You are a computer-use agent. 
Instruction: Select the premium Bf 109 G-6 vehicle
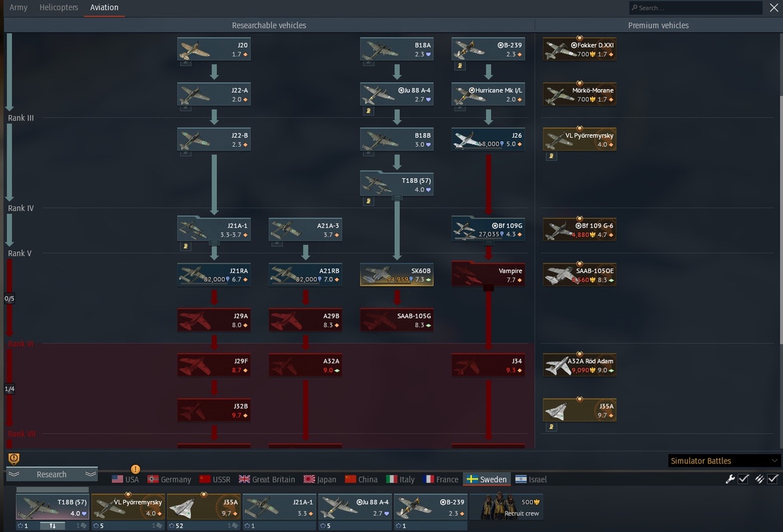[579, 230]
